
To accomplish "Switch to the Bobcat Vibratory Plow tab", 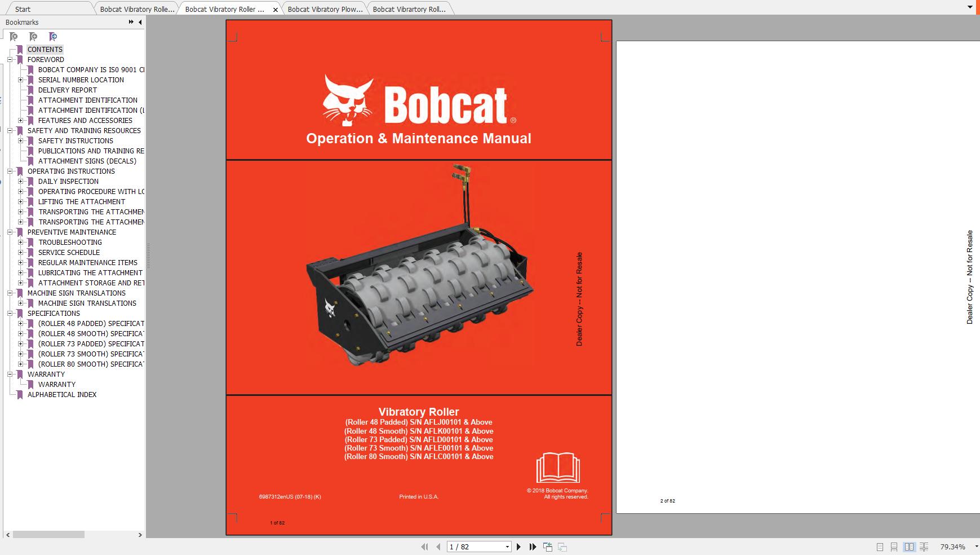I will point(325,9).
